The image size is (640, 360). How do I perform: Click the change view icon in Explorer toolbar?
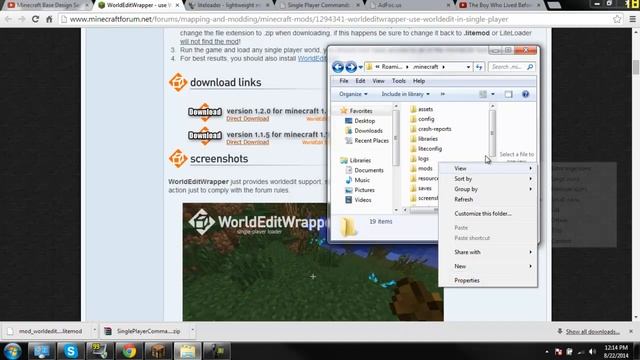coord(483,94)
